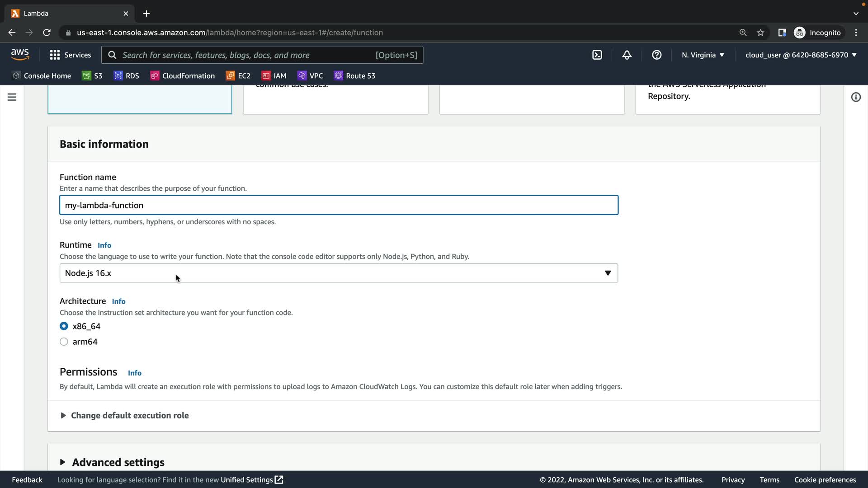Reload the page in the browser
The height and width of the screenshot is (488, 868).
click(47, 33)
